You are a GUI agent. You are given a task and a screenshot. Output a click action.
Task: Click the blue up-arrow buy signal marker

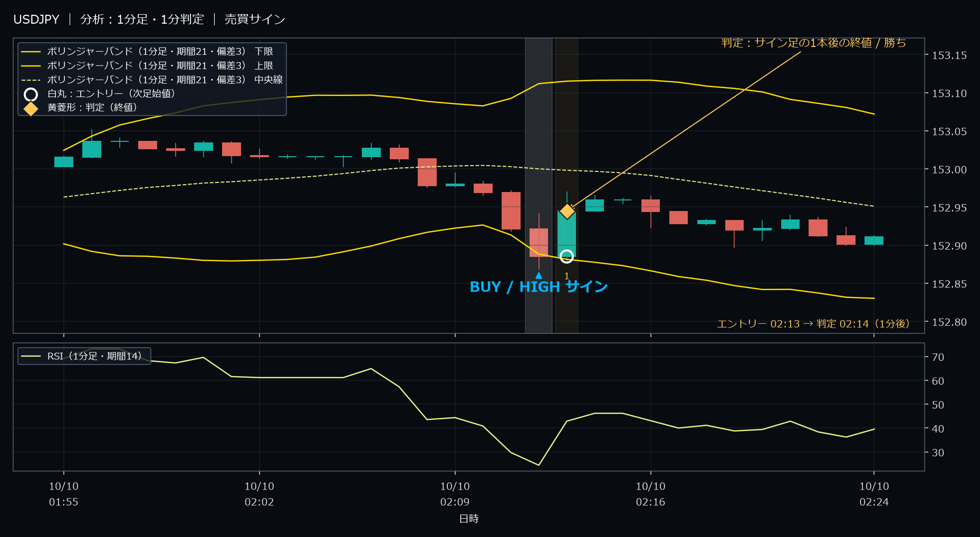click(x=539, y=275)
